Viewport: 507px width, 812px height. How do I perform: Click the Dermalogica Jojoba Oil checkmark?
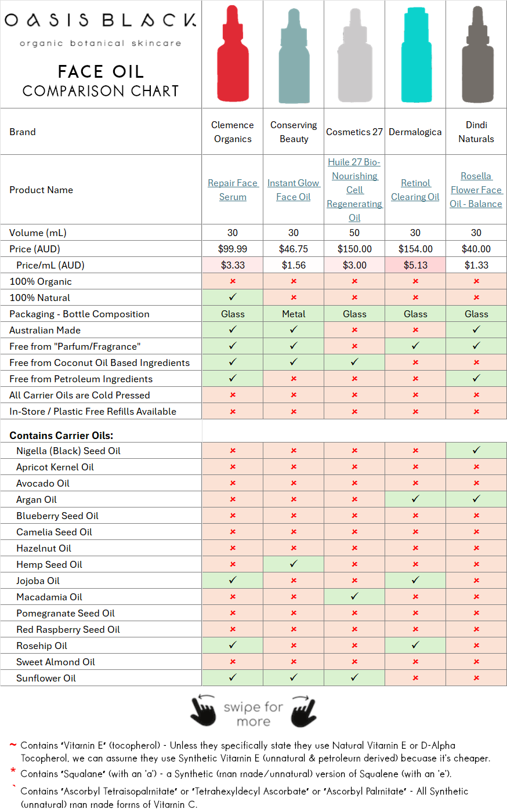tap(415, 580)
